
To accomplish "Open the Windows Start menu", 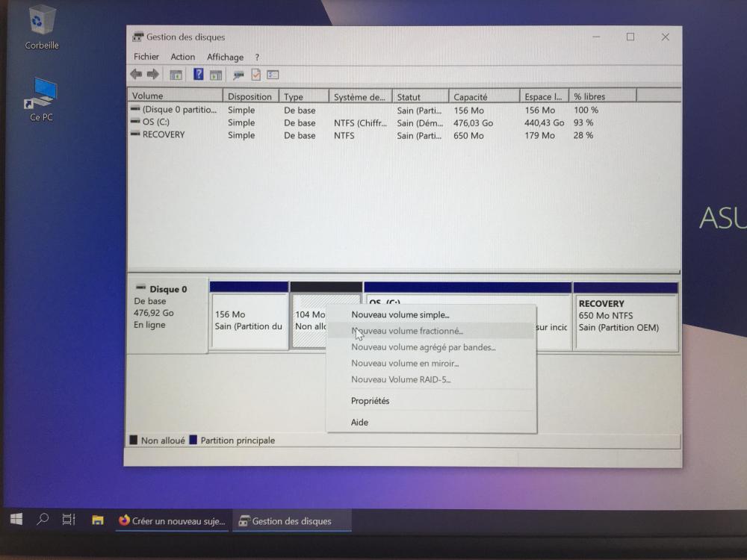I will pyautogui.click(x=16, y=520).
